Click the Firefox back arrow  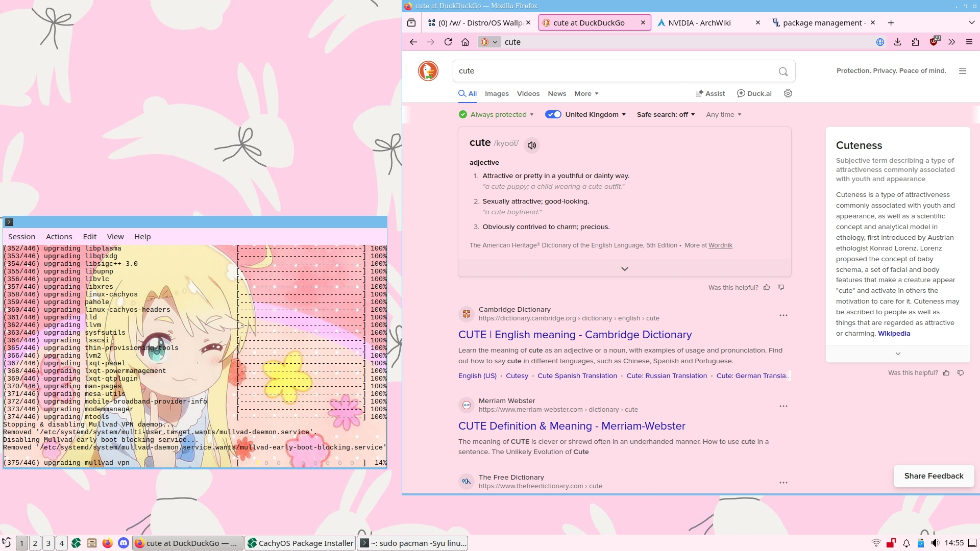click(x=413, y=42)
